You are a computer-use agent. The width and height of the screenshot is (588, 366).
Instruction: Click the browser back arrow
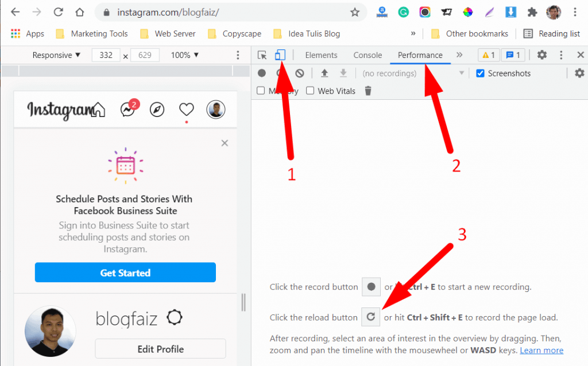coord(16,12)
